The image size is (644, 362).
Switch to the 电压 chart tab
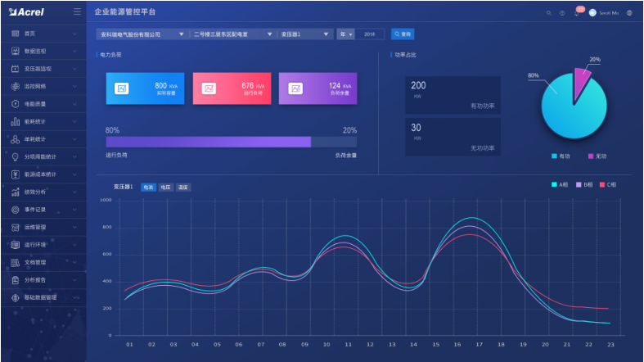[x=165, y=188]
